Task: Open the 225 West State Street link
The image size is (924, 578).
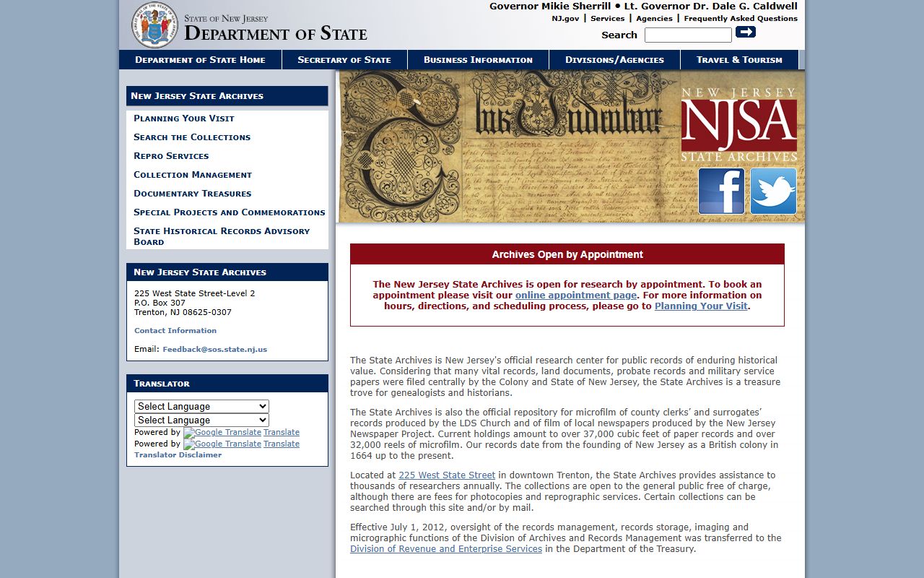Action: click(447, 475)
